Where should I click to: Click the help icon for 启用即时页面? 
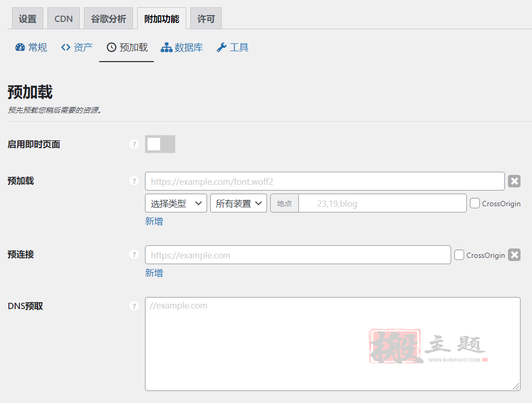click(x=134, y=144)
